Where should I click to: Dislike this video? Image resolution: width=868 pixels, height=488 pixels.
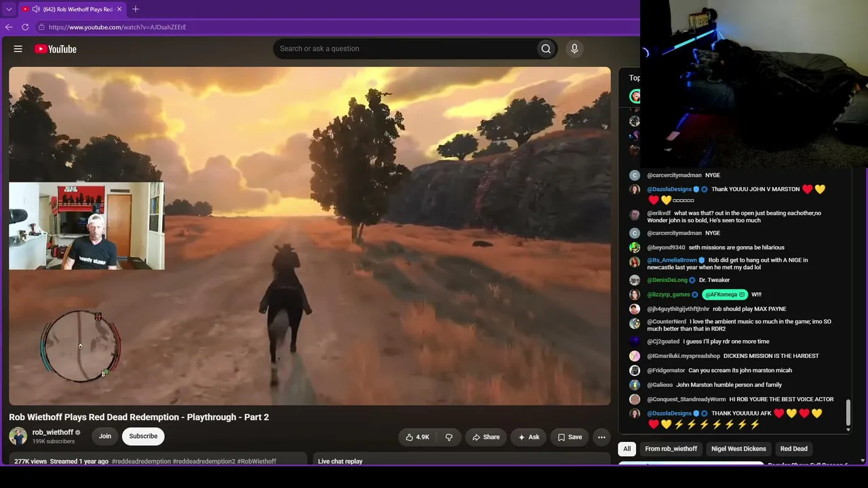coord(449,437)
